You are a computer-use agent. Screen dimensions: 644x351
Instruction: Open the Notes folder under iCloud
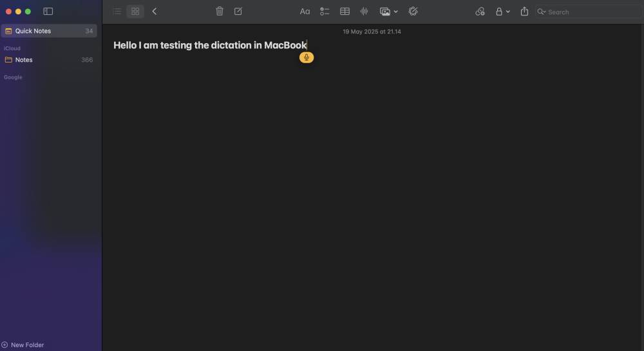(49, 59)
